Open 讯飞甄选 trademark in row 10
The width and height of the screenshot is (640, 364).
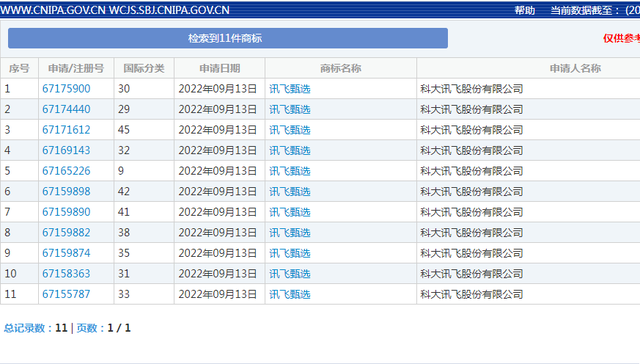(x=290, y=273)
